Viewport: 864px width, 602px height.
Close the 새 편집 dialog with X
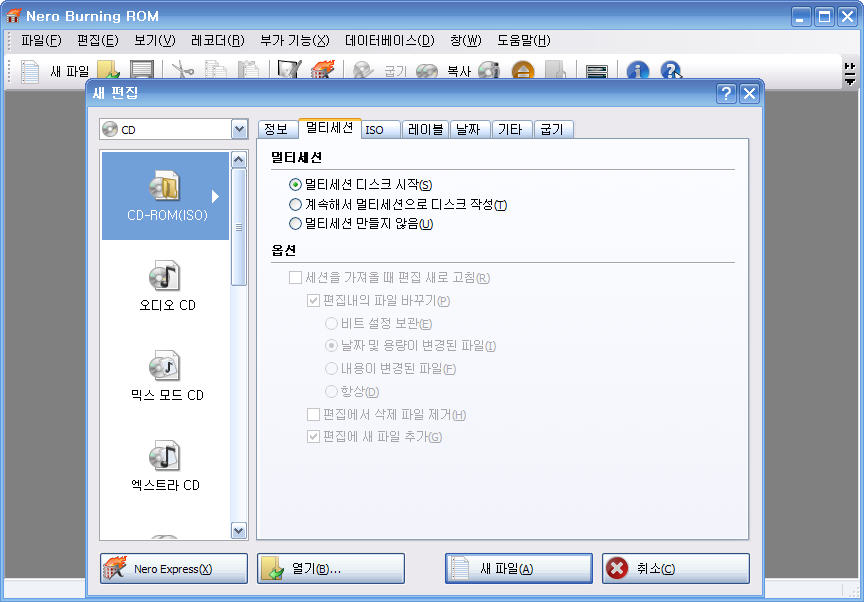click(x=749, y=93)
